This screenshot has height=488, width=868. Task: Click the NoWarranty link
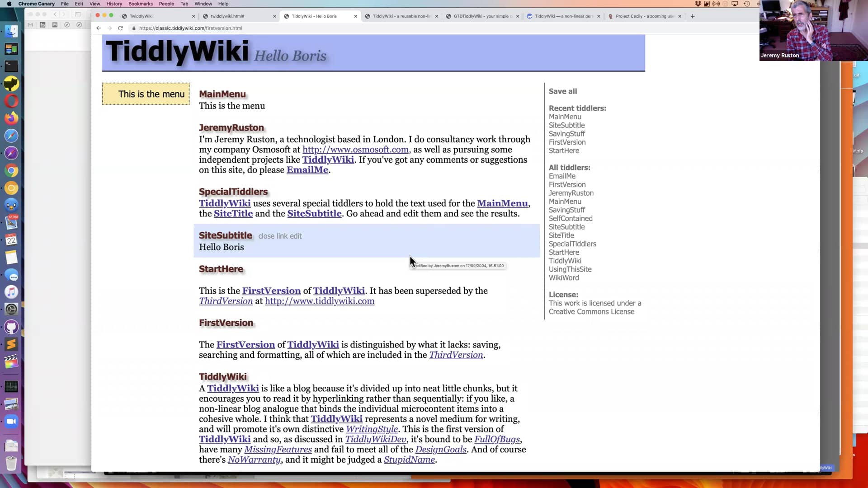pos(254,460)
